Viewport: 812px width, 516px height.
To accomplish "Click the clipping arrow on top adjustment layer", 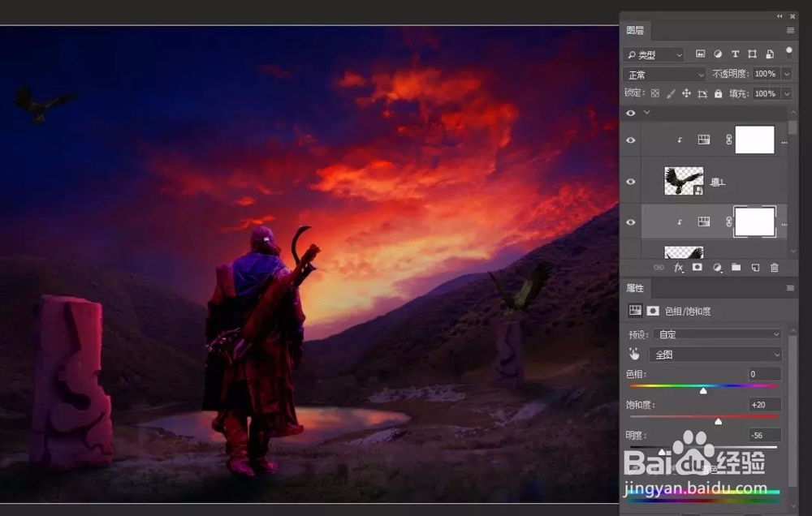I will [x=680, y=140].
